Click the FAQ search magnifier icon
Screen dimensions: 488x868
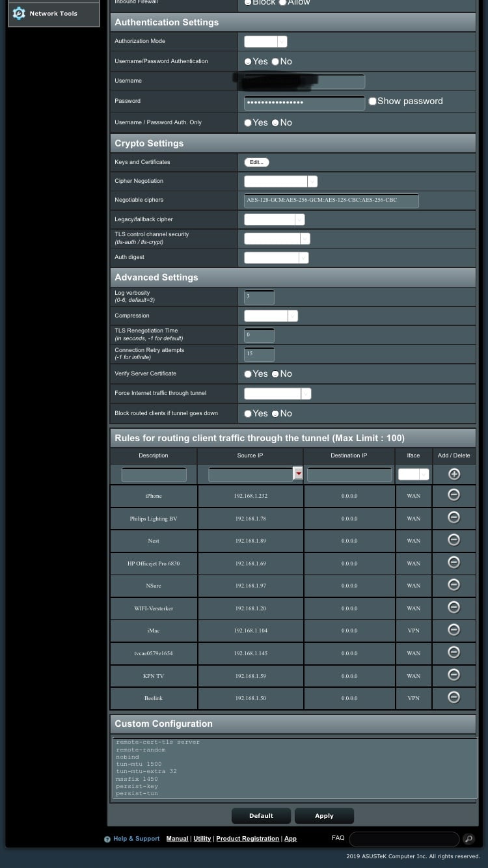tap(468, 839)
